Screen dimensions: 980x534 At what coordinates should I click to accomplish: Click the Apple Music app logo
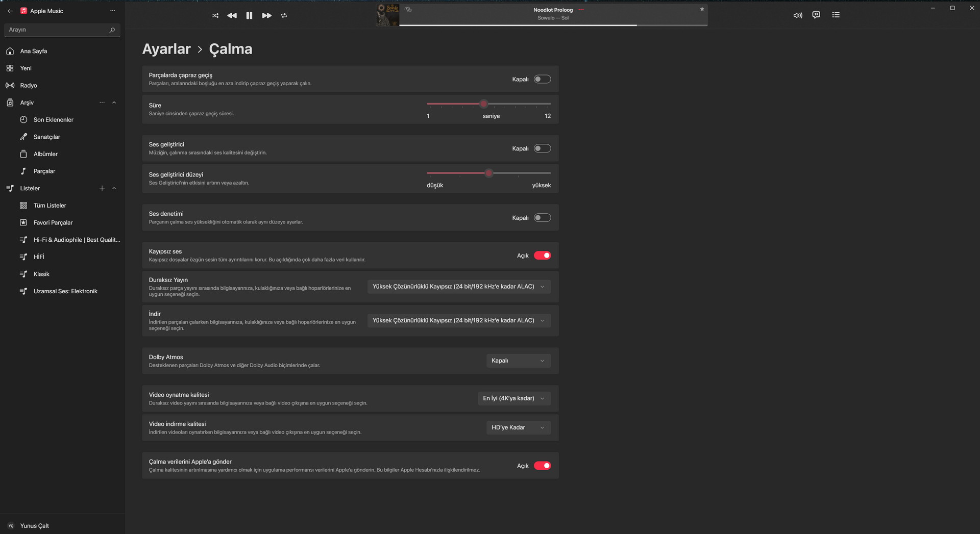(x=23, y=11)
